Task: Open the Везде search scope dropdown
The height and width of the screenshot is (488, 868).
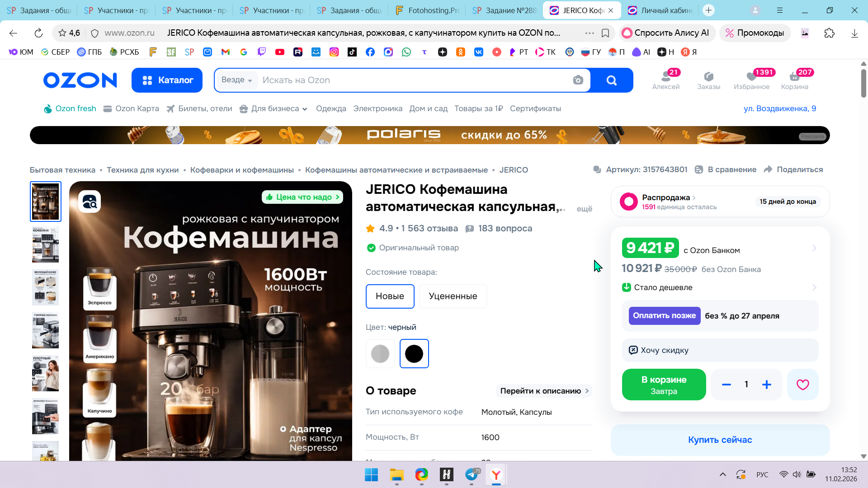Action: pos(236,80)
